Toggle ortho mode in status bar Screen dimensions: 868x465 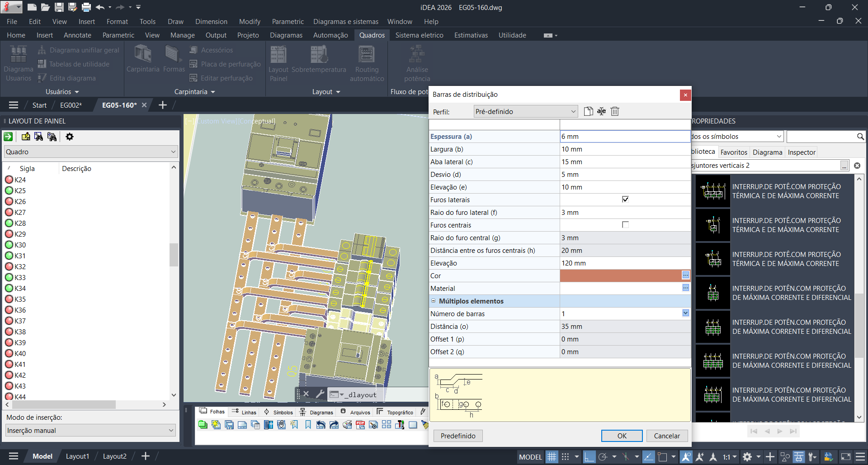pyautogui.click(x=589, y=457)
